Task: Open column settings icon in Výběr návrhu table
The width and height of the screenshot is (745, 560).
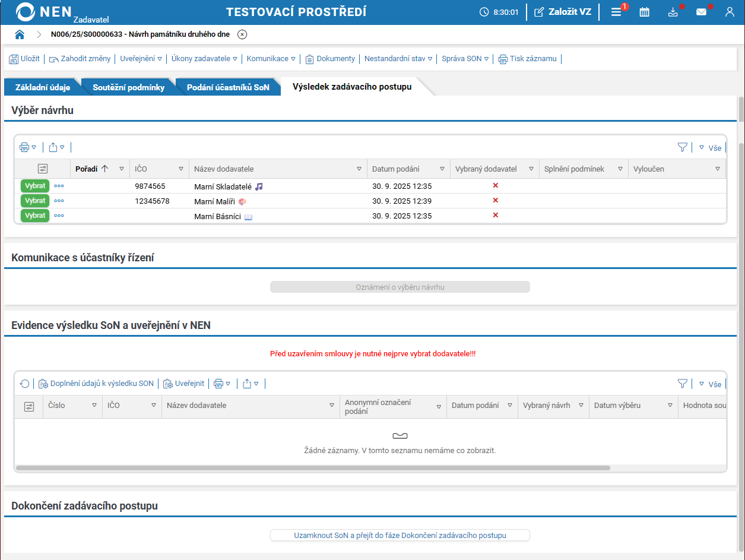Action: [43, 169]
